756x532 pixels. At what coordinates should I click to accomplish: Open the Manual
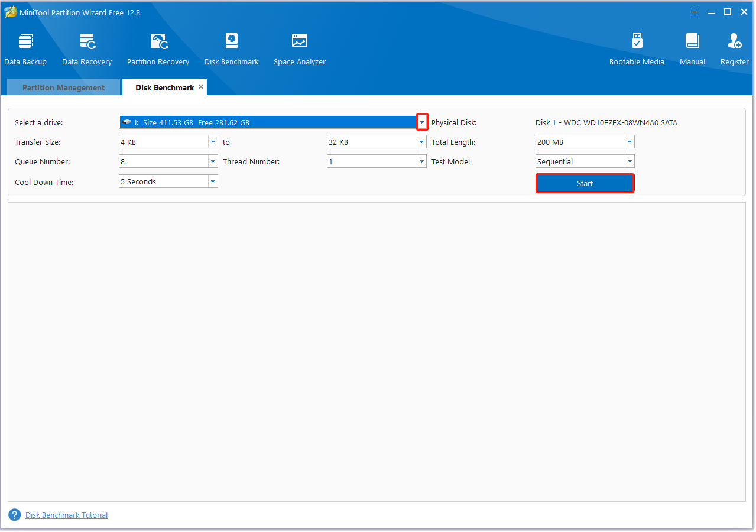point(692,49)
